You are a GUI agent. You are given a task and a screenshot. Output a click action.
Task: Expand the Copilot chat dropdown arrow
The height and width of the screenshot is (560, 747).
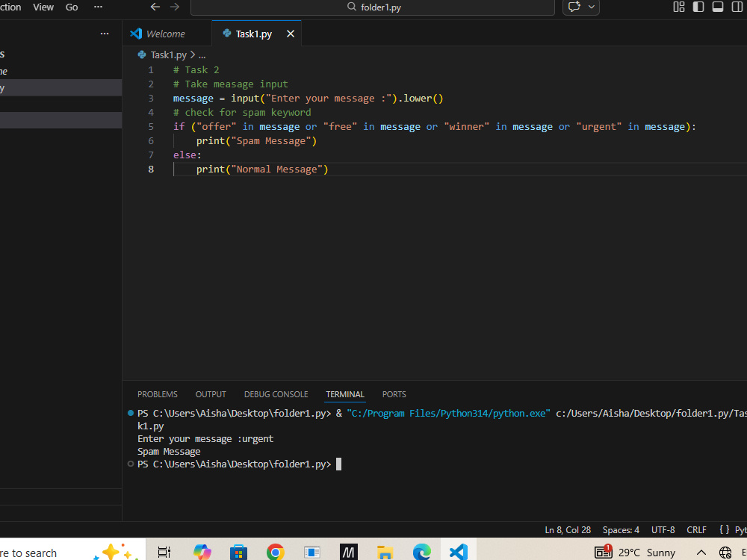[591, 7]
